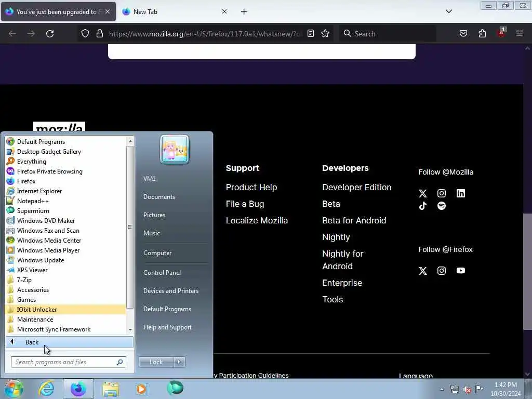Click the Start menu programs scroll-down arrow
Viewport: 532px width, 399px height.
[x=130, y=330]
